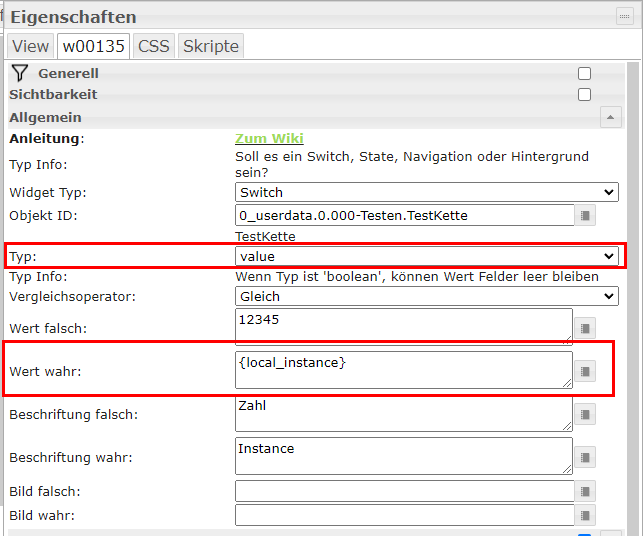Open the Vergleichsoperator dropdown
The height and width of the screenshot is (536, 643).
tap(427, 296)
